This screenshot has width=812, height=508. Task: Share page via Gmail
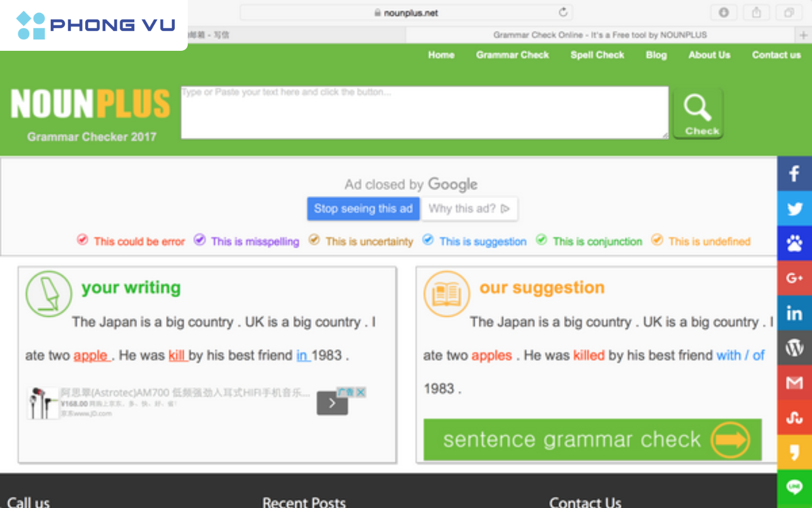[x=795, y=383]
